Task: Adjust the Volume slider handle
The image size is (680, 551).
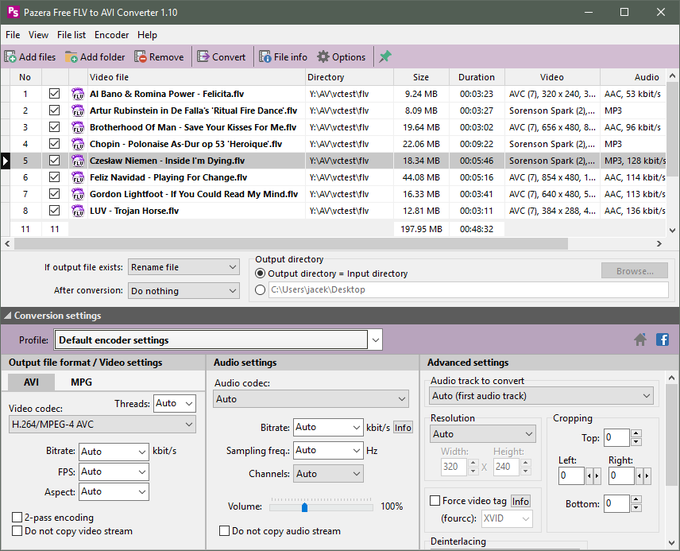Action: [304, 507]
